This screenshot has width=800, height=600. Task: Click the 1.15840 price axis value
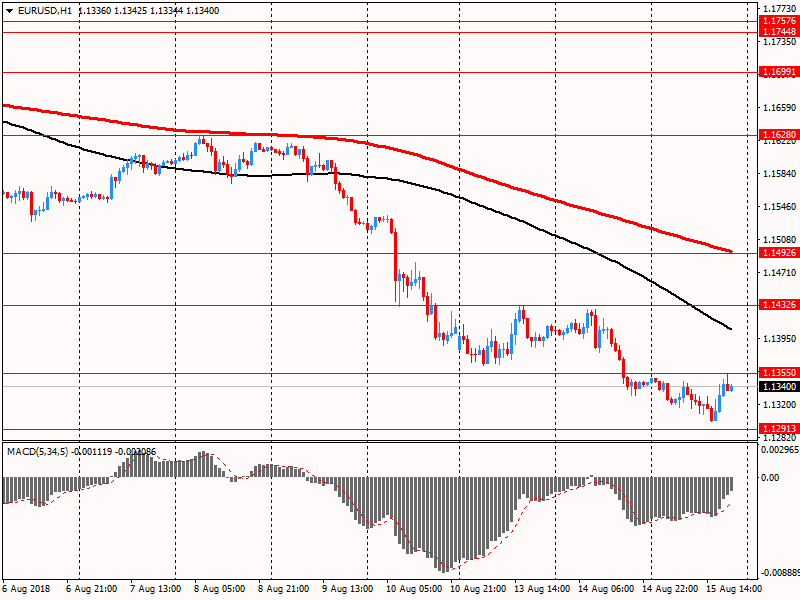pyautogui.click(x=780, y=174)
